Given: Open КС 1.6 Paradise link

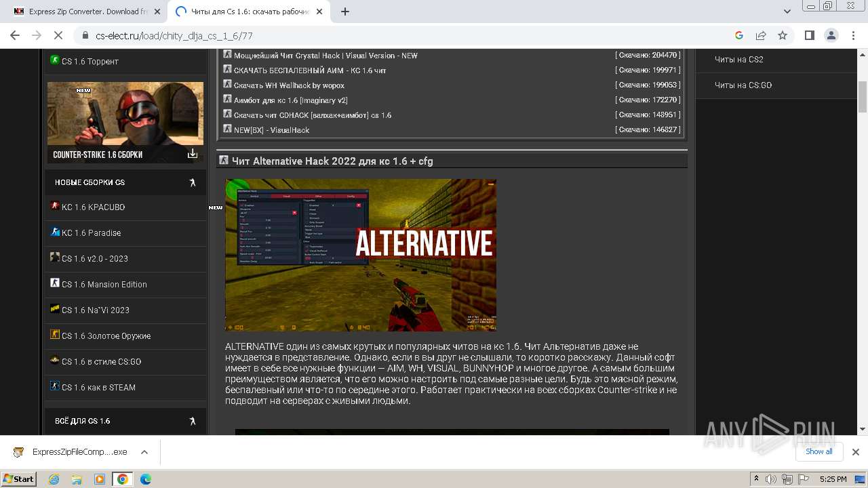Looking at the screenshot, I should point(91,233).
